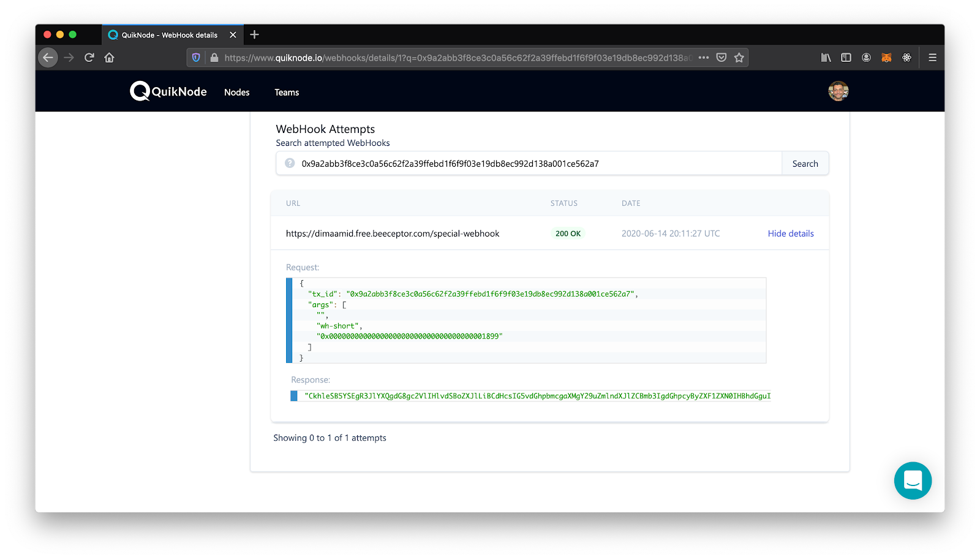
Task: Click the red close window button
Action: pos(47,34)
